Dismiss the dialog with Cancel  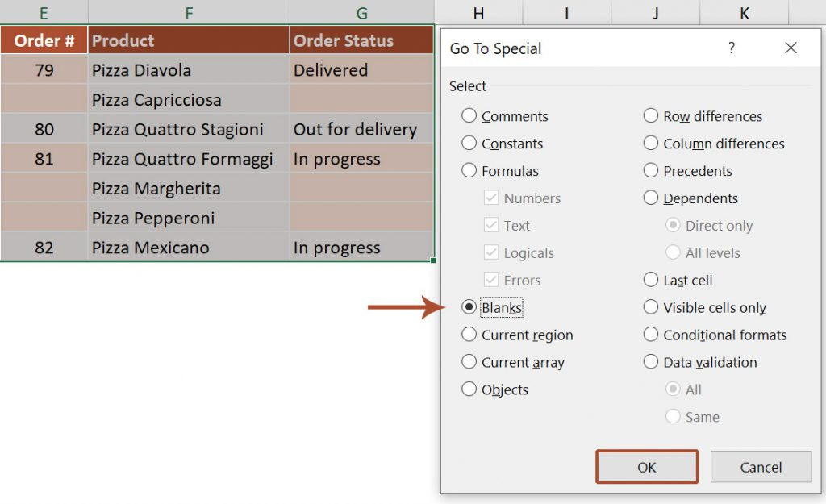point(761,467)
